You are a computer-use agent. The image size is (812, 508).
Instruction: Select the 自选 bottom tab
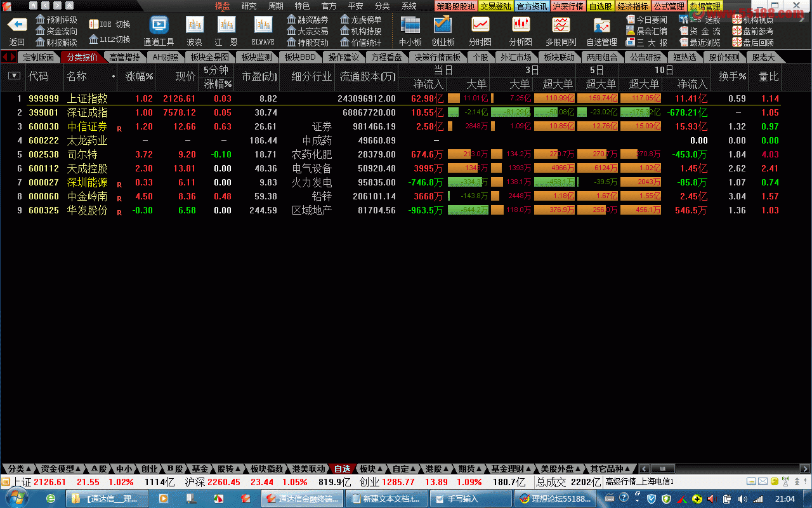343,469
